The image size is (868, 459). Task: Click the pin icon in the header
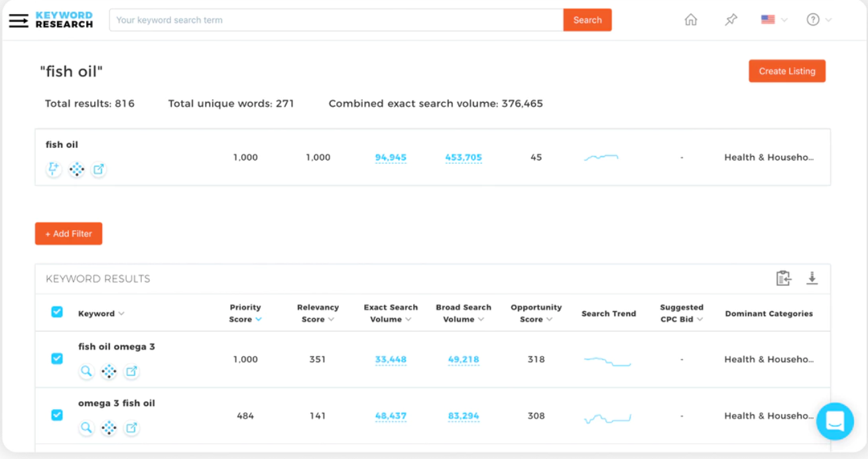click(x=730, y=20)
